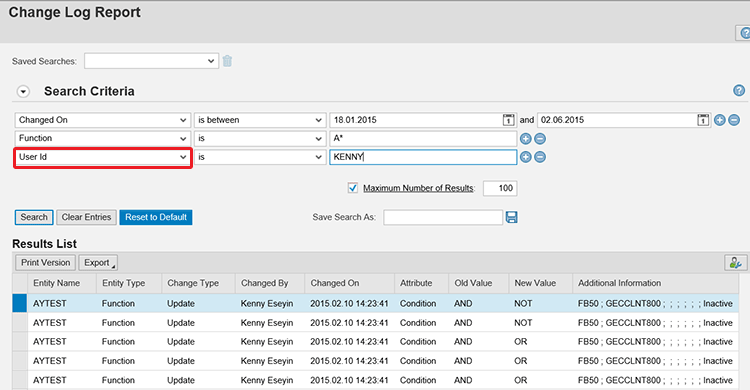Click the Search button
Screen dimensions: 750x390
(34, 217)
